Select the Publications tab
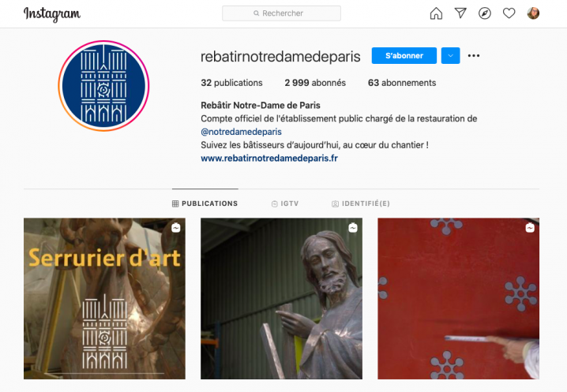Viewport: 567px width, 392px height. click(205, 203)
